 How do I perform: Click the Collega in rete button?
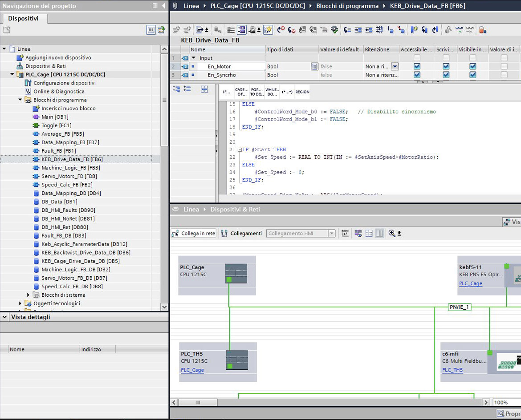point(194,233)
